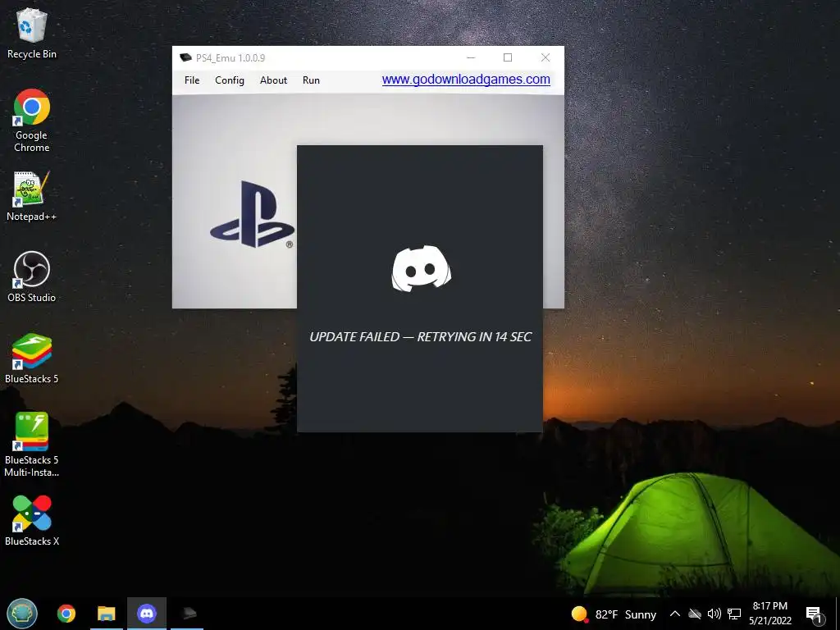The image size is (840, 630).
Task: Open the Config menu in PS4_Emu
Action: pos(230,80)
